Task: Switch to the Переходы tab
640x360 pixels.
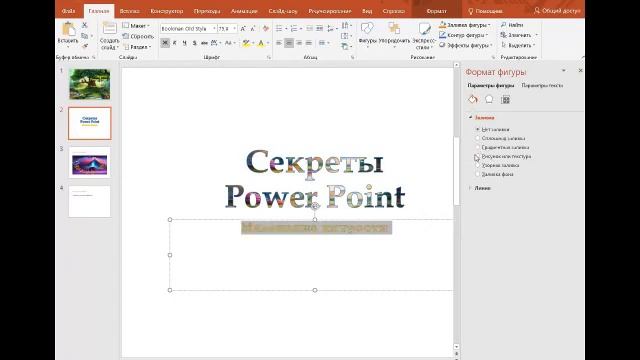Action: coord(207,11)
